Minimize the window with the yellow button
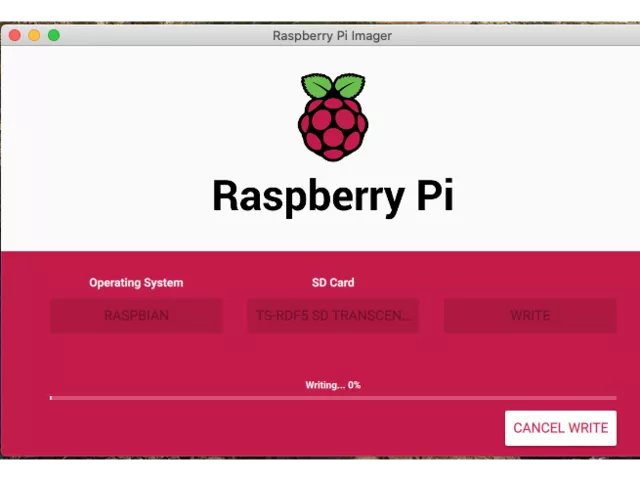The image size is (640, 480). click(34, 35)
